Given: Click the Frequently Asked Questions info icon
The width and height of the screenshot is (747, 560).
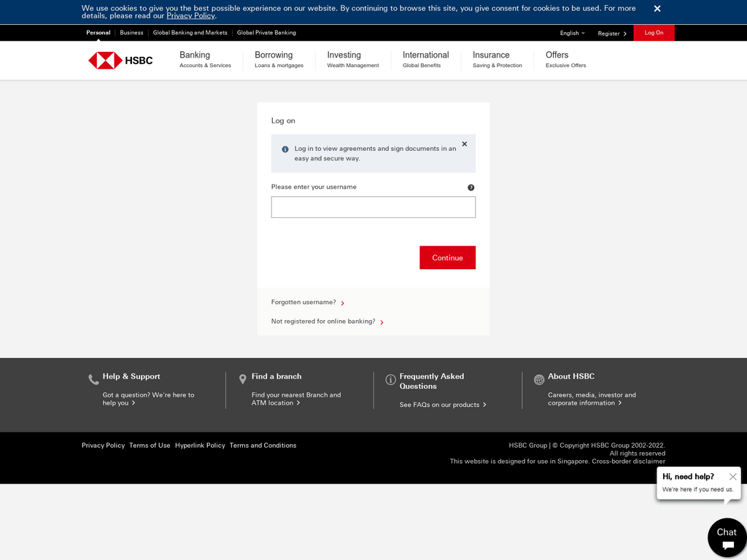Looking at the screenshot, I should tap(391, 379).
